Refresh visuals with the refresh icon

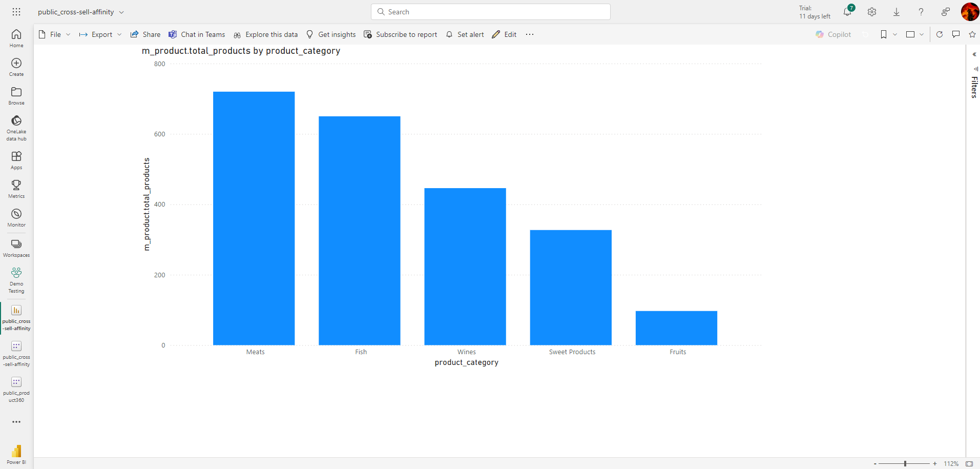coord(940,34)
